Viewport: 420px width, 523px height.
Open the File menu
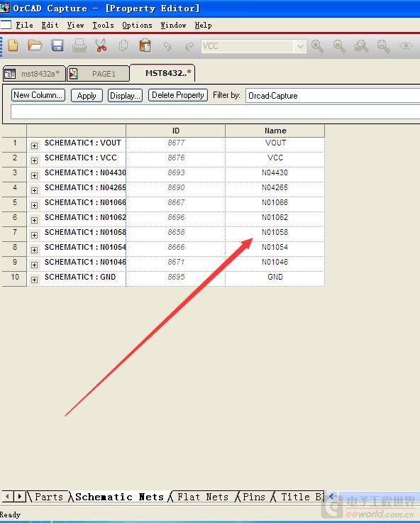[x=24, y=25]
